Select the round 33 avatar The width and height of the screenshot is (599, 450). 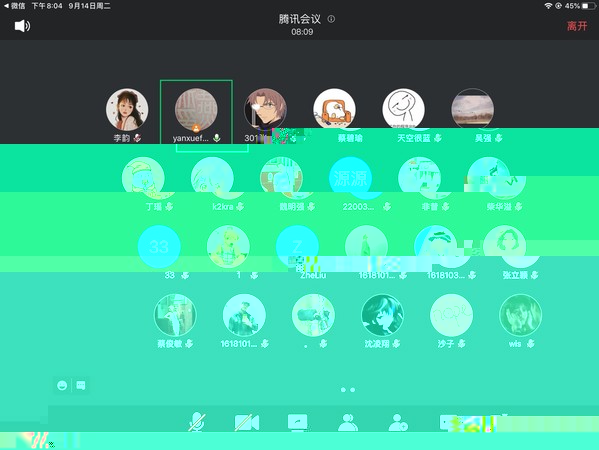159,247
